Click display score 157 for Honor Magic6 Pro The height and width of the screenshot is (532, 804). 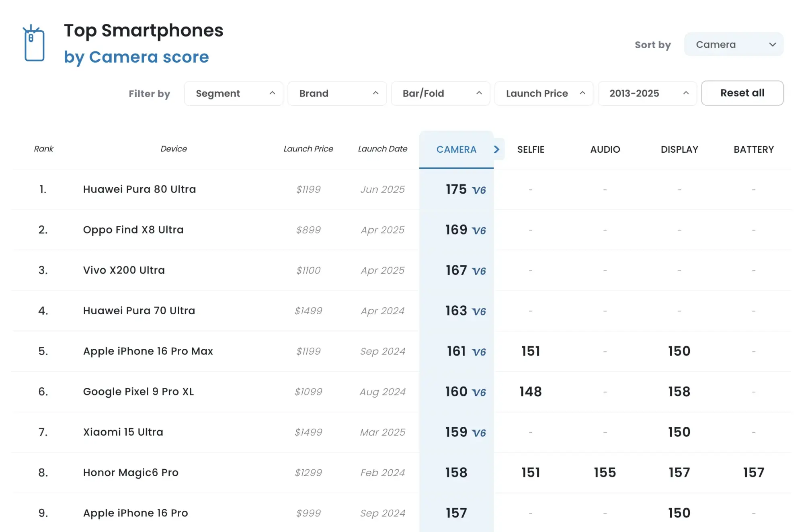679,473
